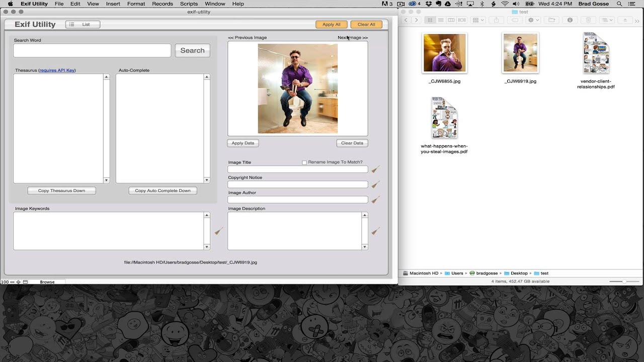Select _CJW6855.jpg thumbnail in Finder
Image resolution: width=644 pixels, height=362 pixels.
[x=445, y=53]
